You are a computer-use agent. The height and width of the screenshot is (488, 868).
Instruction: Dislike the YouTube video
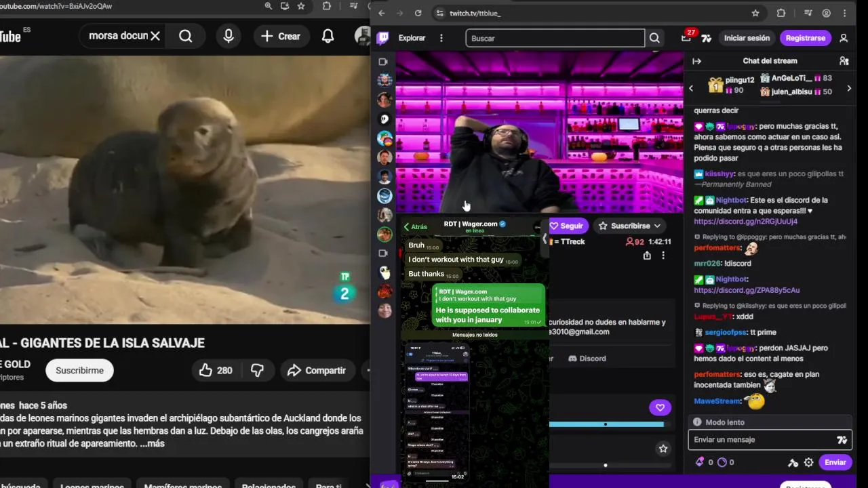(x=258, y=370)
